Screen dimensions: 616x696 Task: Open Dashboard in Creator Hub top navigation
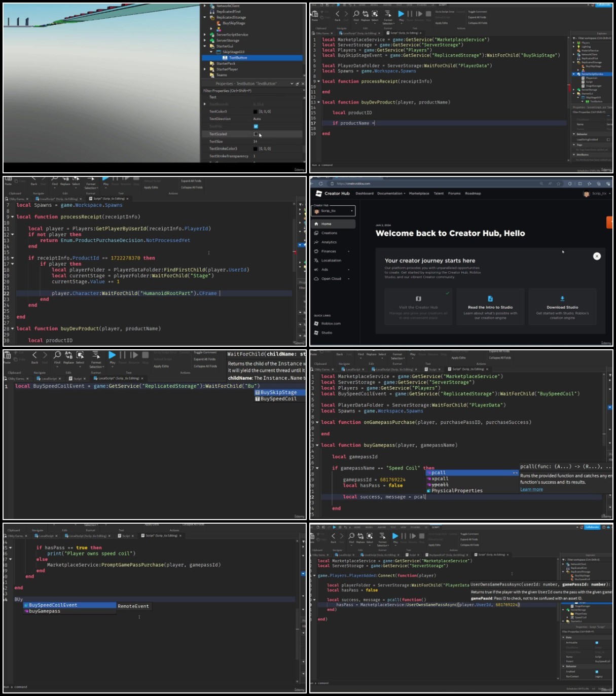(x=365, y=193)
